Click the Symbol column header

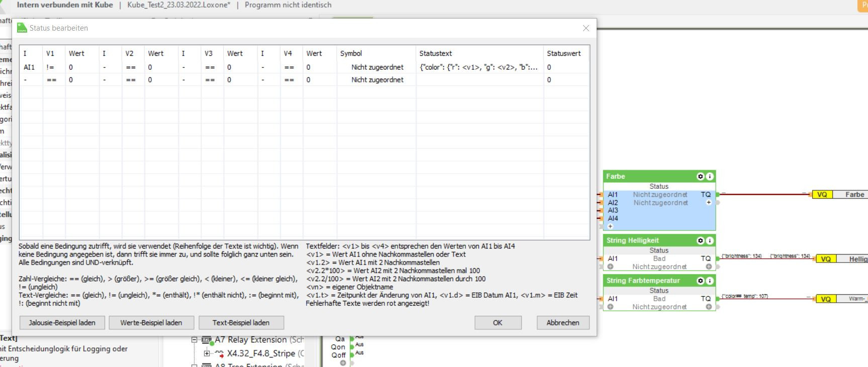click(x=376, y=53)
